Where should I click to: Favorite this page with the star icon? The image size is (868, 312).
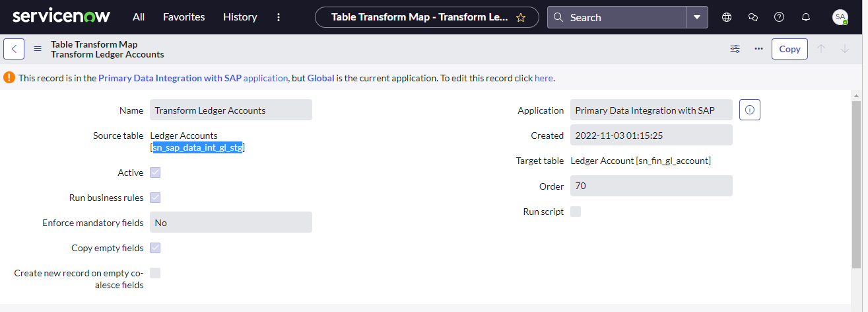(520, 17)
